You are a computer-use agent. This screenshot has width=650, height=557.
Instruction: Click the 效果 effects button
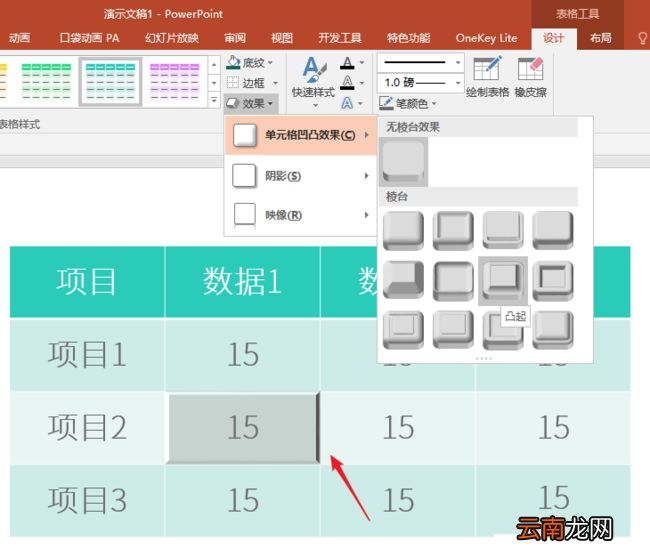click(250, 103)
